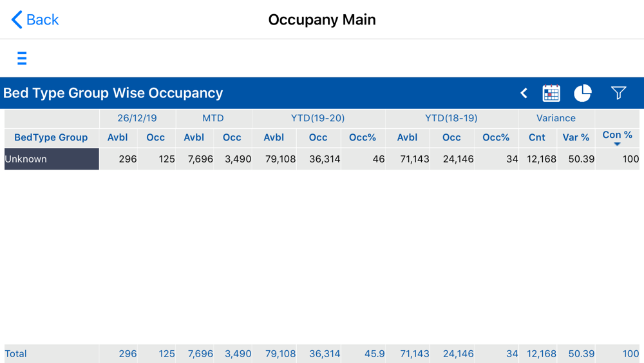The width and height of the screenshot is (644, 363).
Task: Click the 50.39 variance value in Unknown row
Action: (x=581, y=159)
